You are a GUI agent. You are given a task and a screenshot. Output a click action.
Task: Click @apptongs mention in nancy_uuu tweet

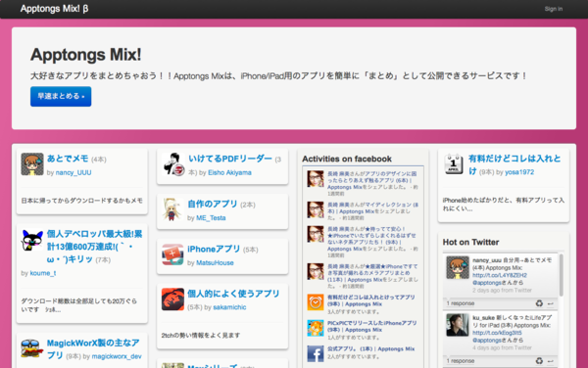487,283
